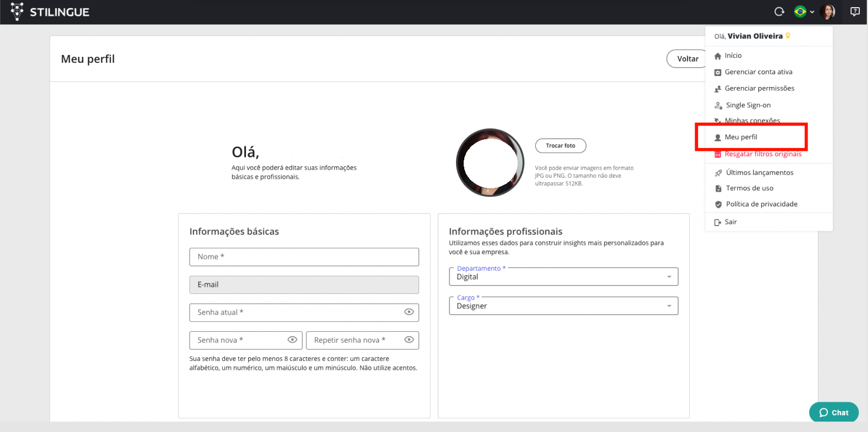Click the shield icon for Política de privacidade
This screenshot has width=868, height=432.
[x=718, y=204]
